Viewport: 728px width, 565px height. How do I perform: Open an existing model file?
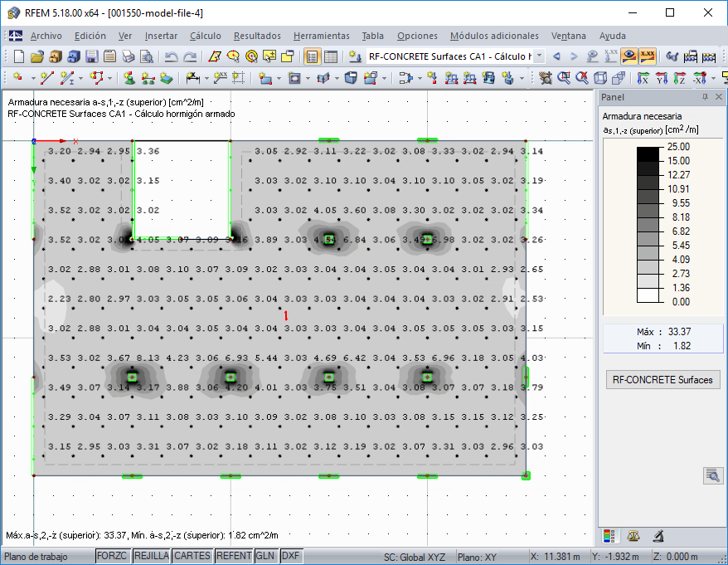point(37,56)
